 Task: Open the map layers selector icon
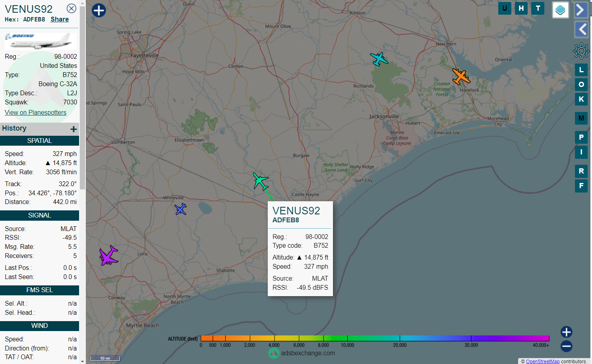560,10
